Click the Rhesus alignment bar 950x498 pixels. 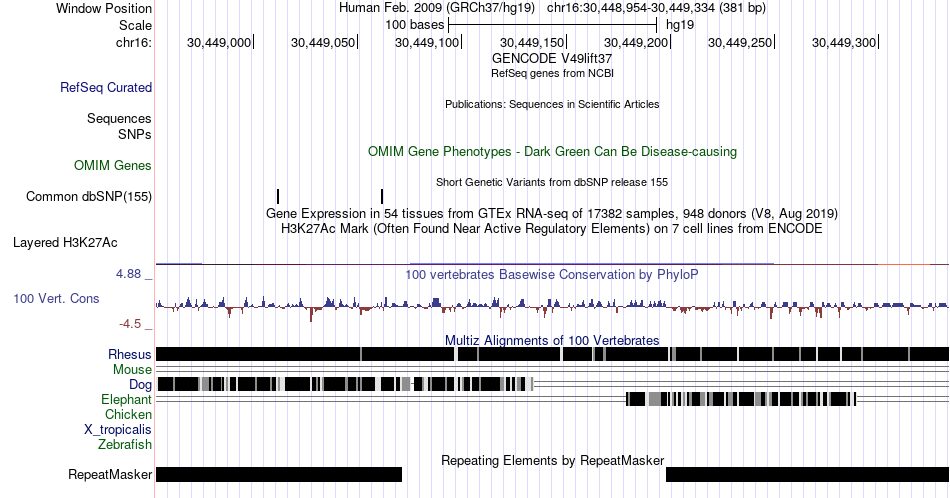(x=552, y=354)
